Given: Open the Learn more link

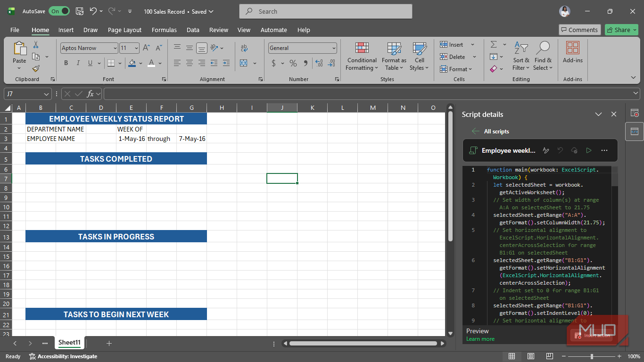Looking at the screenshot, I should [480, 339].
